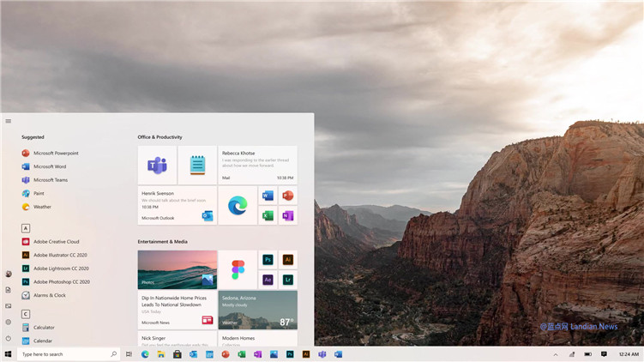Open the Modern Homes collection tile

(x=258, y=339)
